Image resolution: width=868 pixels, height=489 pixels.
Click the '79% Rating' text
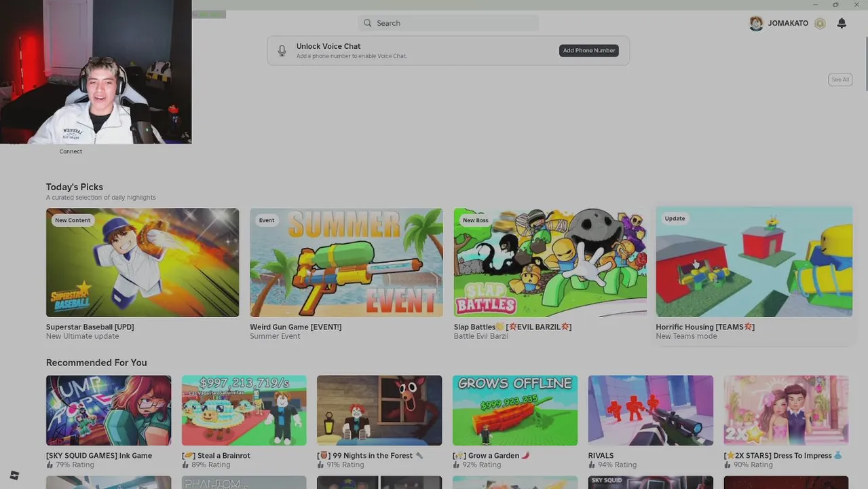(x=75, y=465)
